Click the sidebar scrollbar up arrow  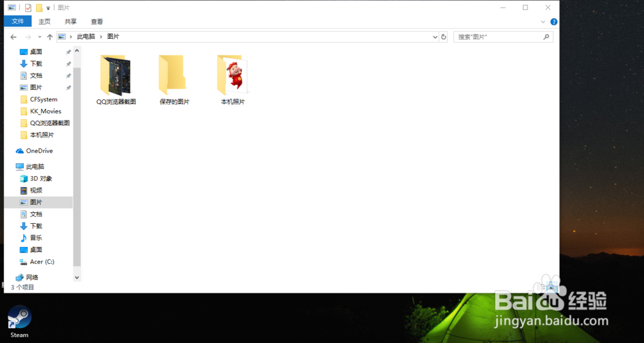(77, 50)
